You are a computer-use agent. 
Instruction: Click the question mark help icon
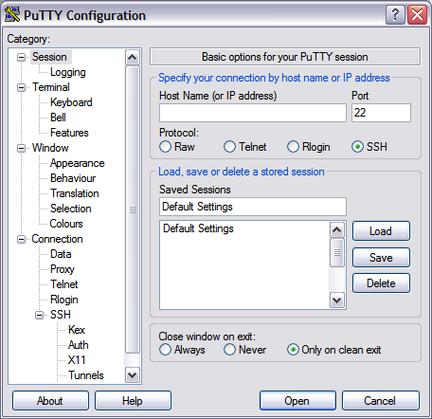[x=395, y=15]
